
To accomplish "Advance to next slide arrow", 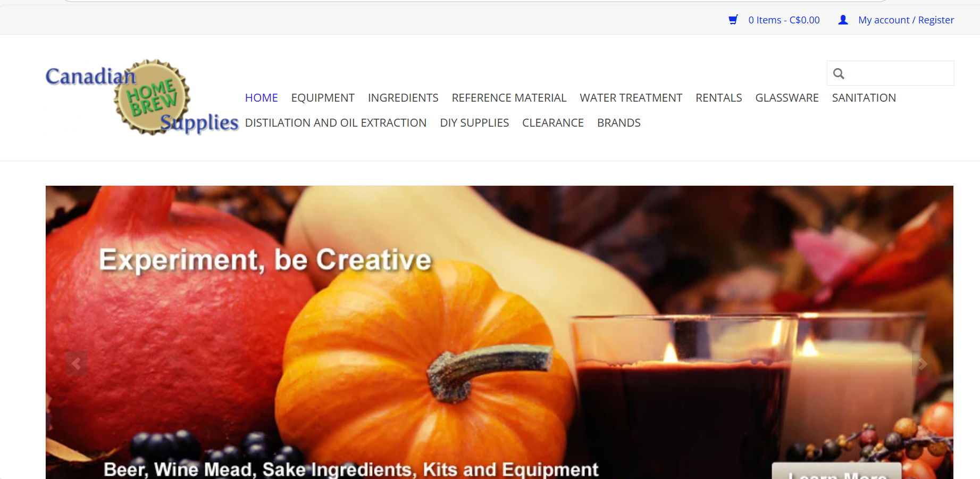I will [923, 364].
